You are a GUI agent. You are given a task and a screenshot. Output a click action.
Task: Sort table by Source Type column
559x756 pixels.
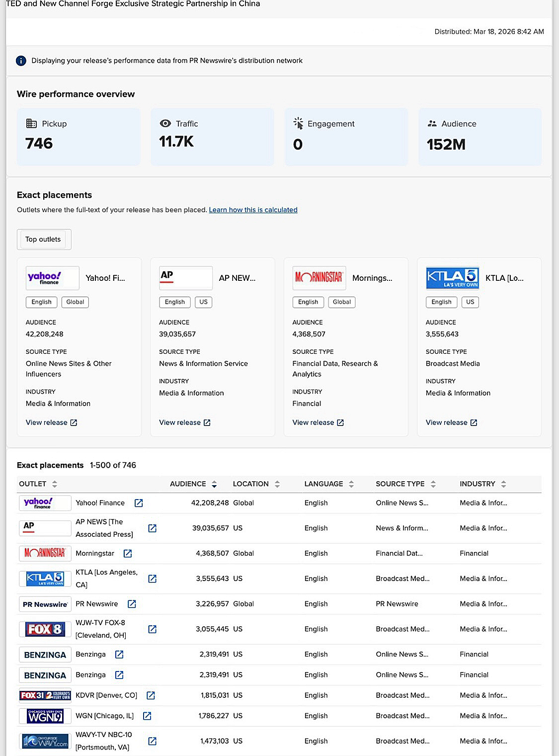click(433, 484)
